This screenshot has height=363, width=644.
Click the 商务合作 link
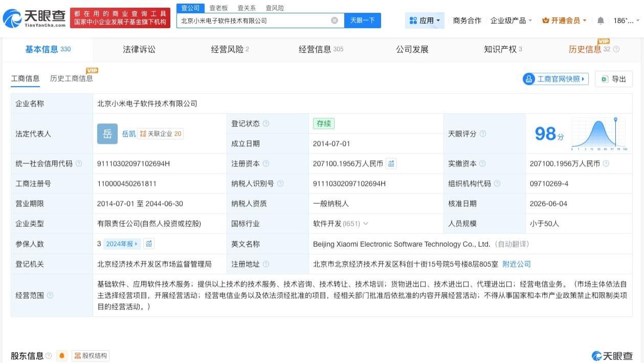(x=467, y=20)
